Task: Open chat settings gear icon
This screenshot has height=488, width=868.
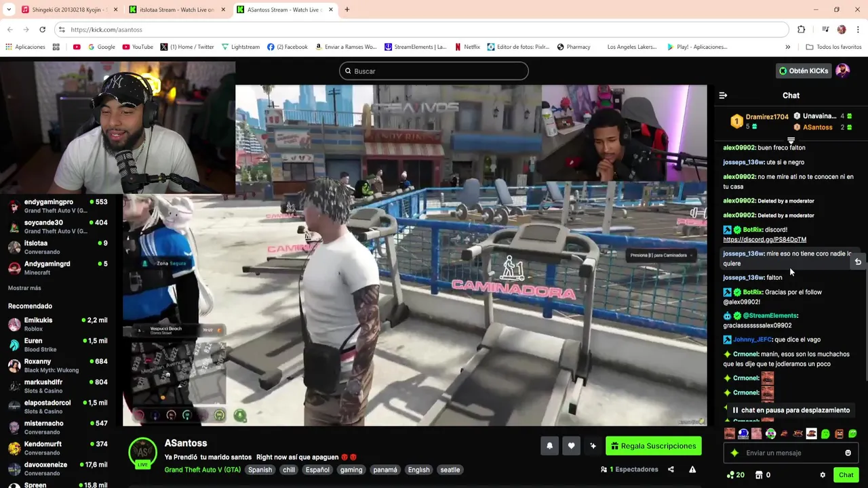Action: coord(823,475)
